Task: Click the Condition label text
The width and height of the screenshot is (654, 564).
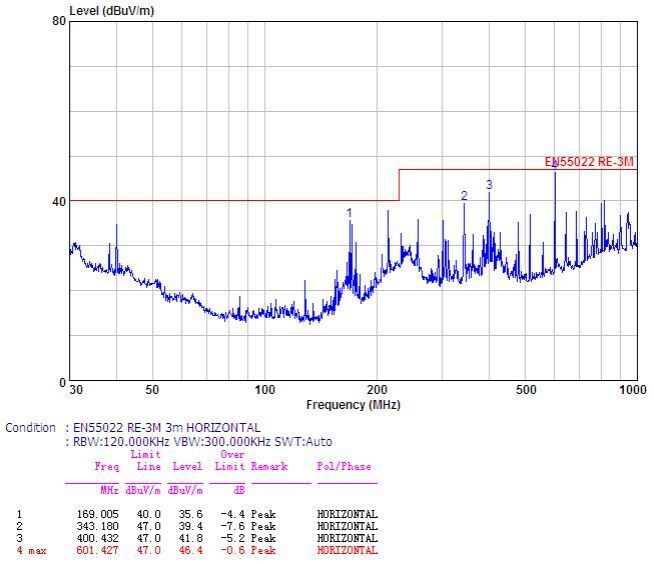Action: point(30,428)
